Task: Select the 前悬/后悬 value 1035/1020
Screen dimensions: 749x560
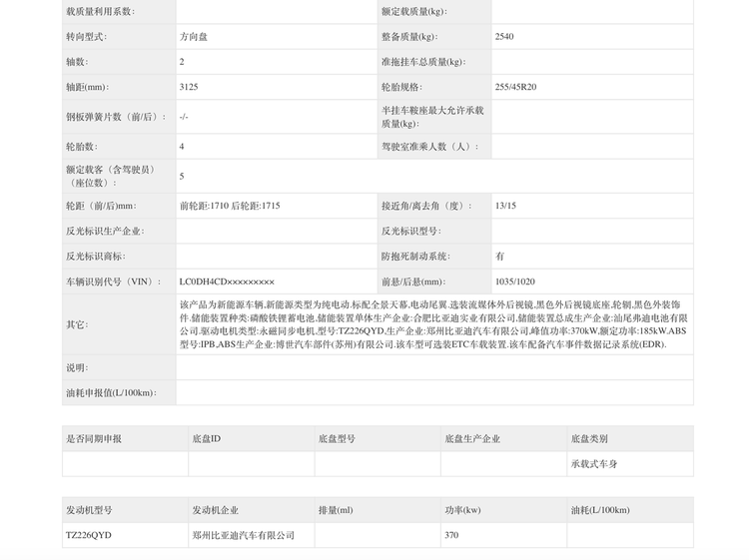Action: (x=515, y=281)
